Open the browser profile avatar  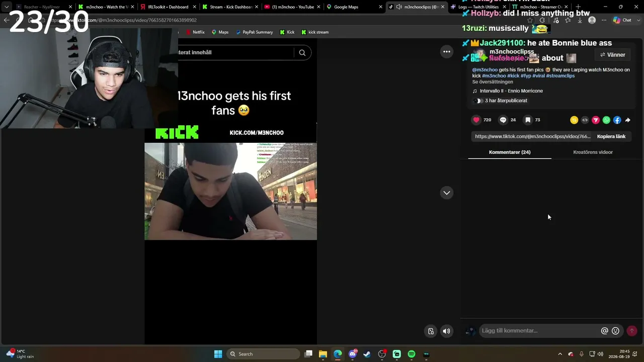pos(592,20)
